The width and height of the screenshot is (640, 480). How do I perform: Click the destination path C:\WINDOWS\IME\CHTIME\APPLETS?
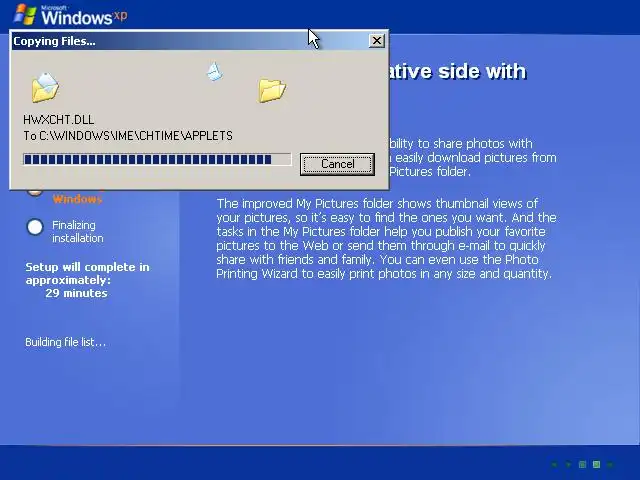pyautogui.click(x=136, y=136)
